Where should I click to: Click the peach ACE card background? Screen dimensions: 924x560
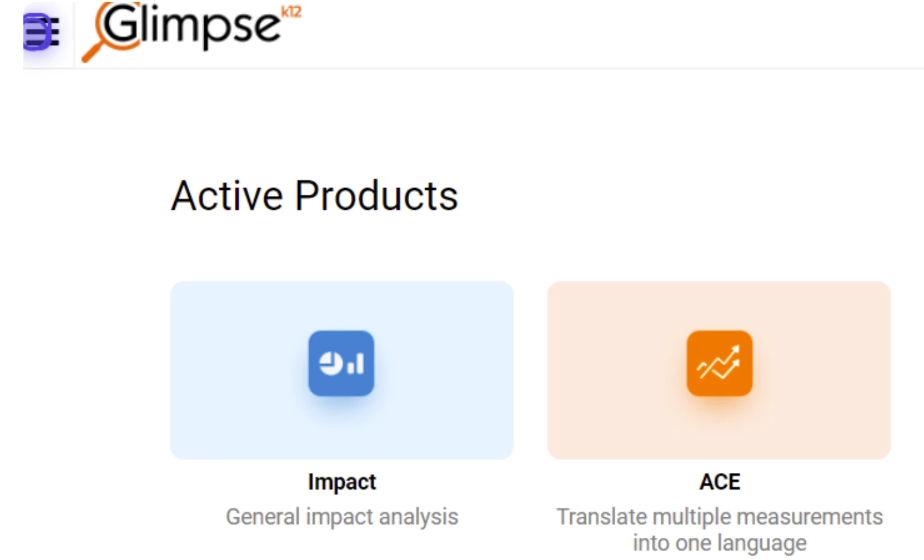point(619,421)
